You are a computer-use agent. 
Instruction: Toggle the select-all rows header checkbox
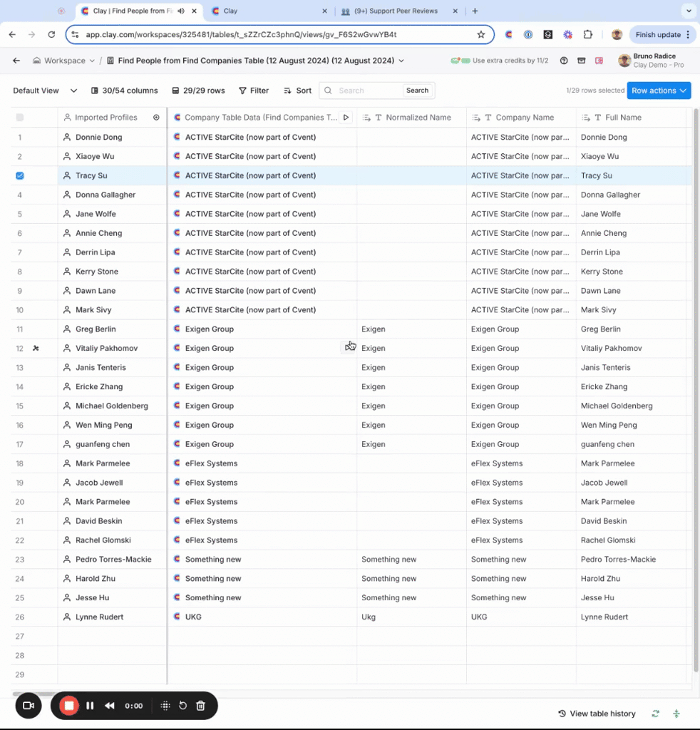[x=20, y=118]
